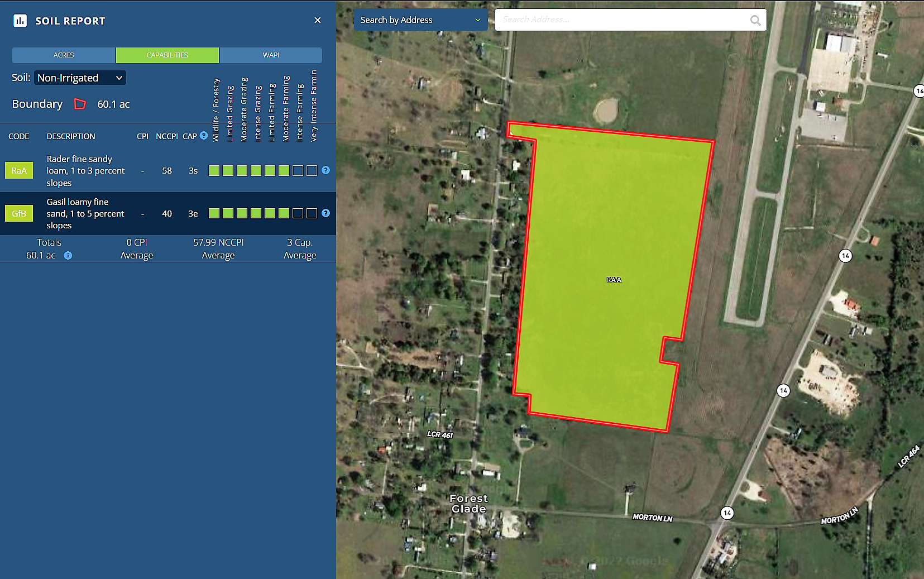This screenshot has height=579, width=924.
Task: Click GfB row's Wildlife / Forestry green box
Action: coord(214,213)
